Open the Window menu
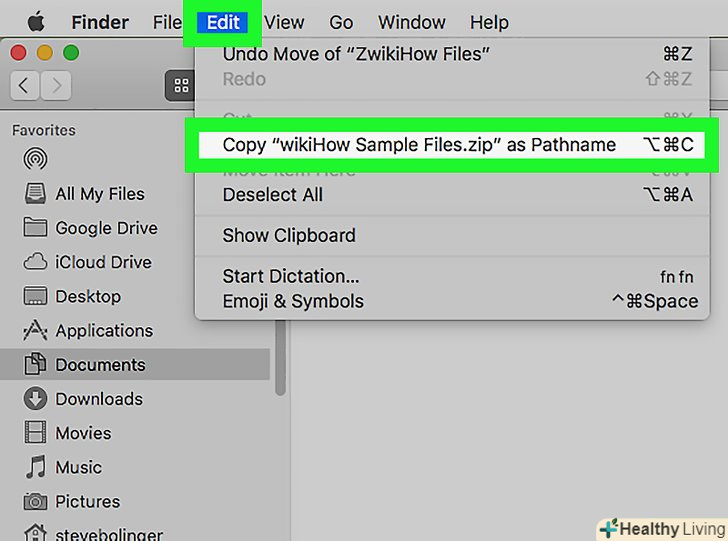Screen dimensions: 728x541 [411, 22]
